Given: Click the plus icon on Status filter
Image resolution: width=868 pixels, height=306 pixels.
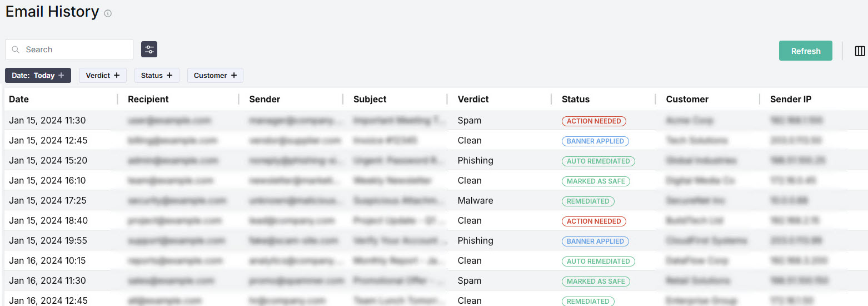Looking at the screenshot, I should 169,75.
